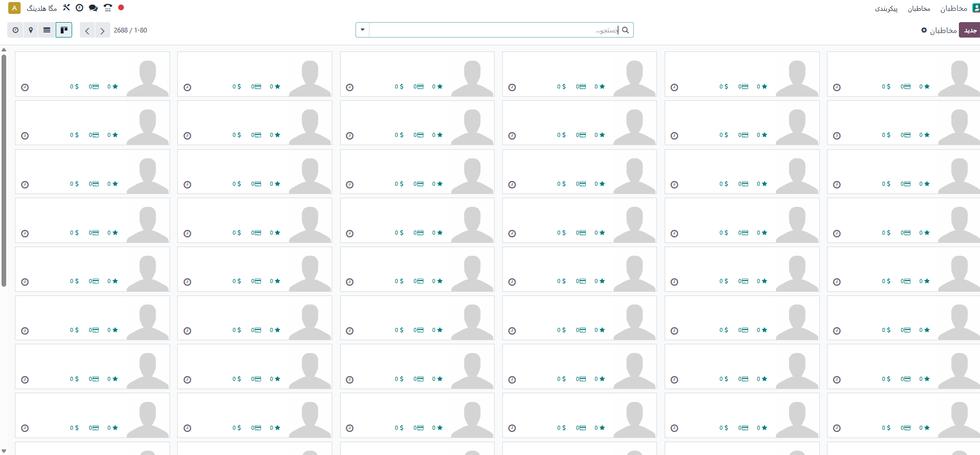Viewport: 980px width, 455px height.
Task: Switch to Activity view in view switcher
Action: [x=15, y=30]
